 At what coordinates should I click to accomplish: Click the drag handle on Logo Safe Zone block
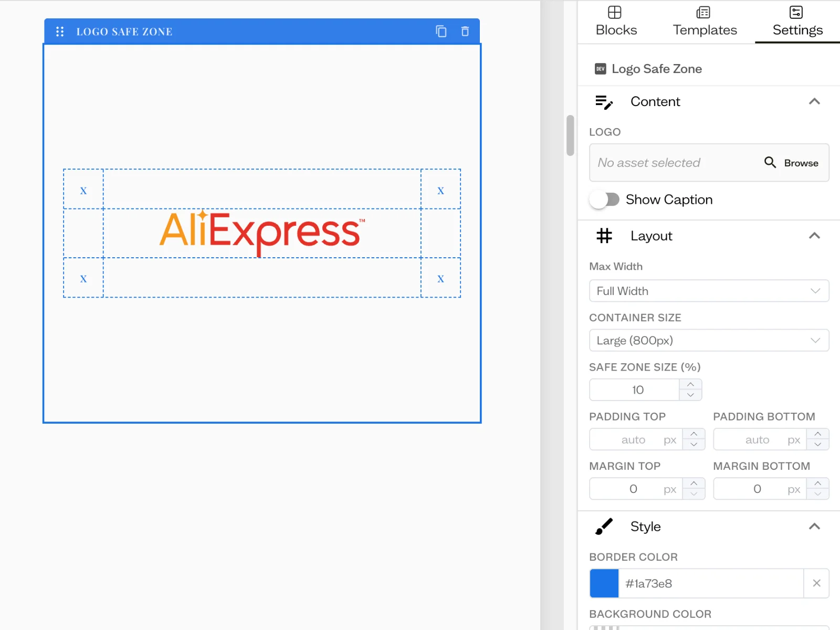(60, 31)
